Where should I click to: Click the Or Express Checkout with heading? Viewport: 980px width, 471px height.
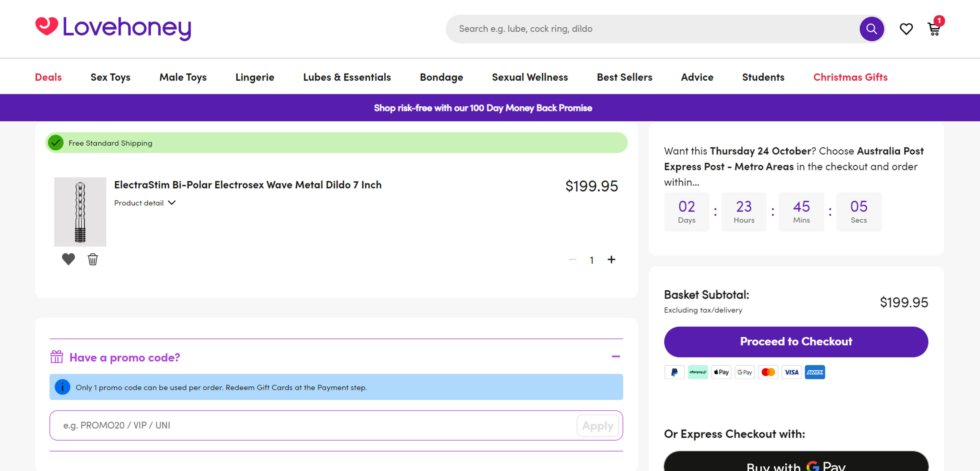coord(734,434)
